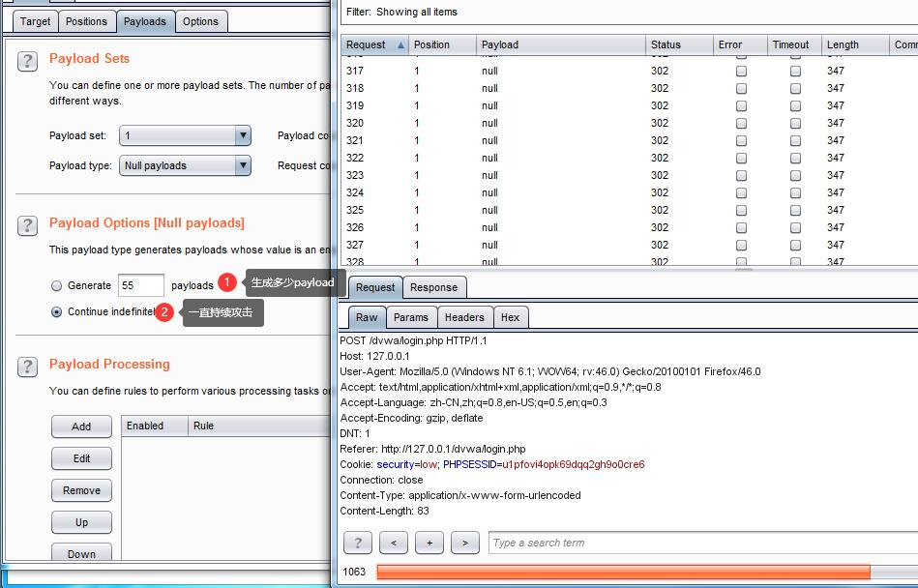Click the Filter: Showing all items bar
This screenshot has height=588, width=918.
tap(629, 13)
